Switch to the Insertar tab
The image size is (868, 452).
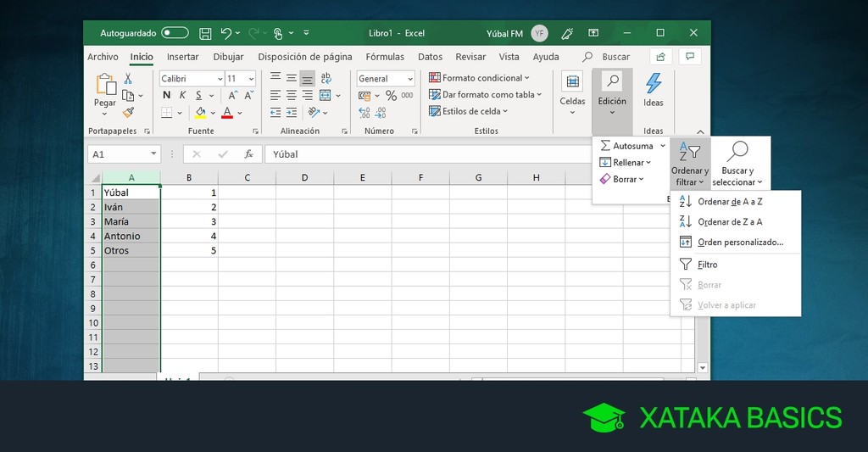(182, 57)
